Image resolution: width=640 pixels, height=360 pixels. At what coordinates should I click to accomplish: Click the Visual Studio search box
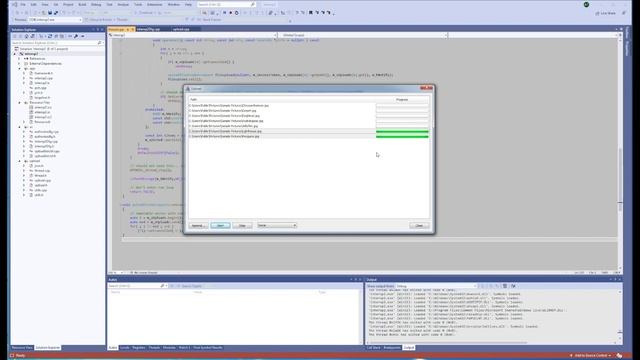point(227,4)
